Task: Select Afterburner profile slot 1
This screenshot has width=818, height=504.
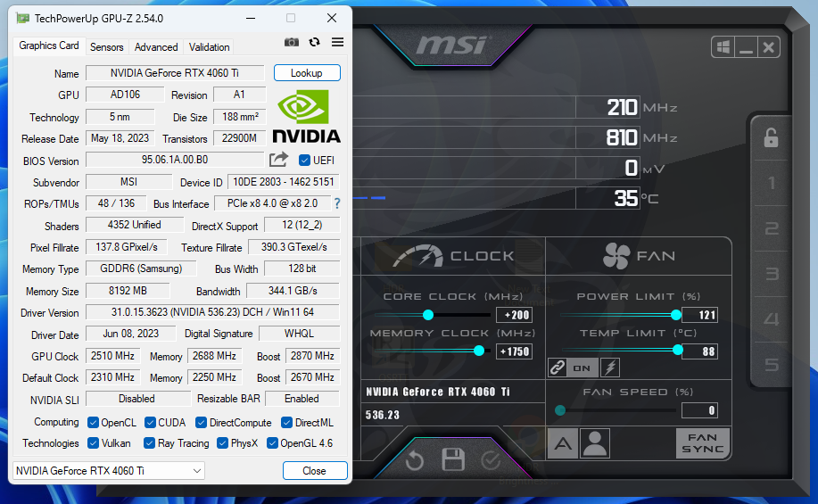Action: click(x=771, y=183)
